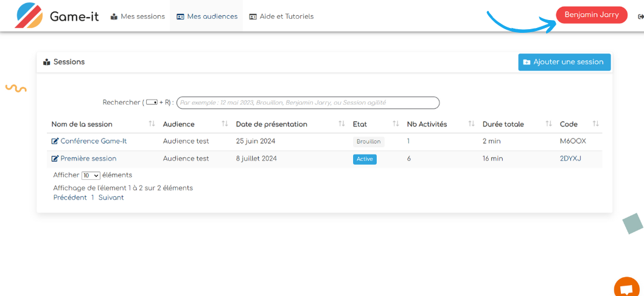Open the Première session link

(x=88, y=158)
